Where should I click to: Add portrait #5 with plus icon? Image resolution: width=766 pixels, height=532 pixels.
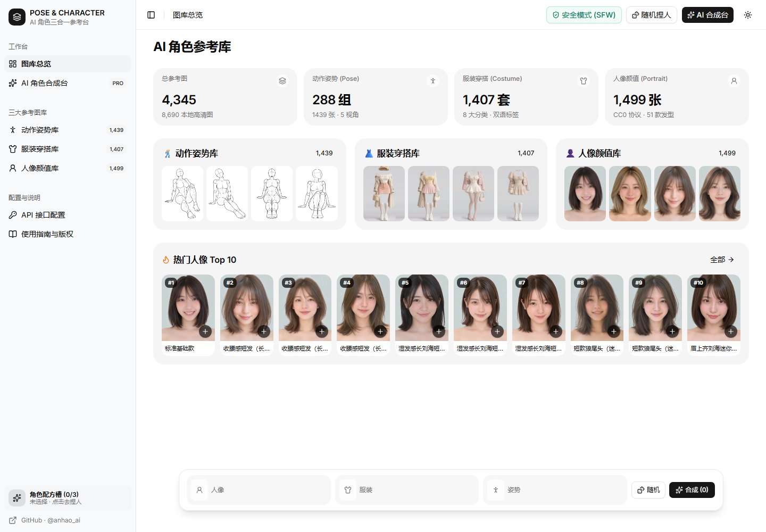click(x=439, y=331)
